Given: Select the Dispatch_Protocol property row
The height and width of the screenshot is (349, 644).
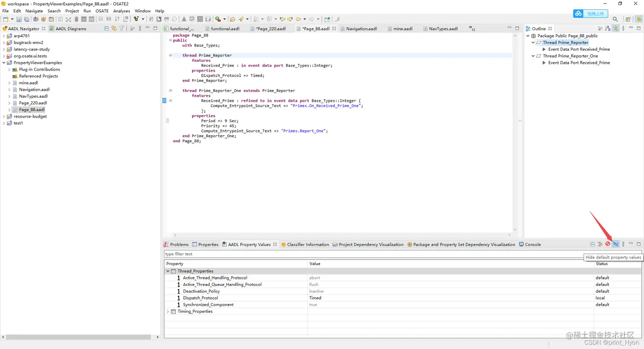Looking at the screenshot, I should (402, 298).
